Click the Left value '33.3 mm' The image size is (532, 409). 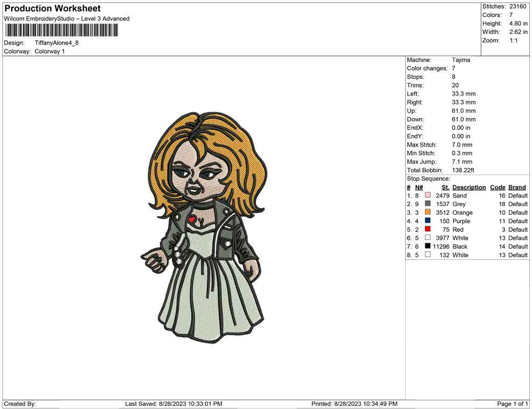tap(464, 94)
